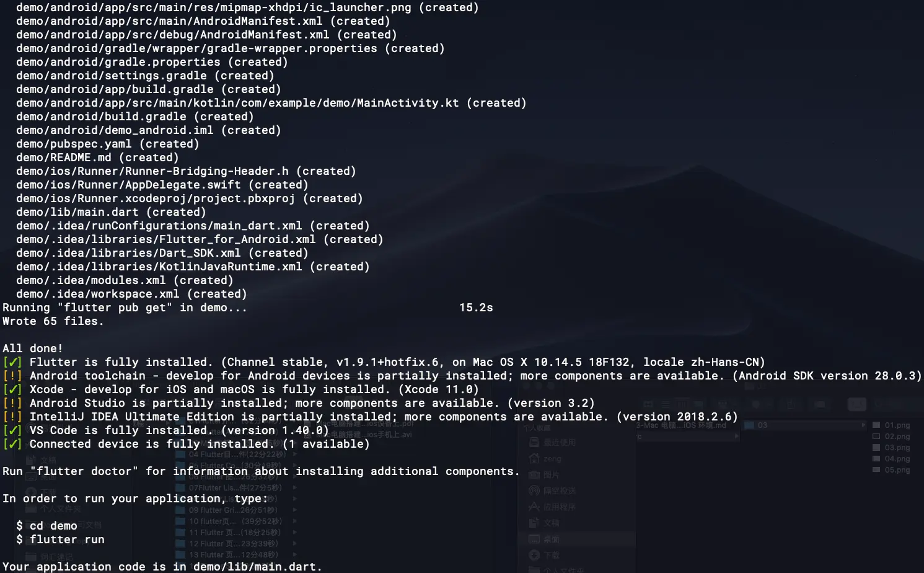Click the ic_launcher.png created line
The width and height of the screenshot is (924, 573).
[247, 7]
